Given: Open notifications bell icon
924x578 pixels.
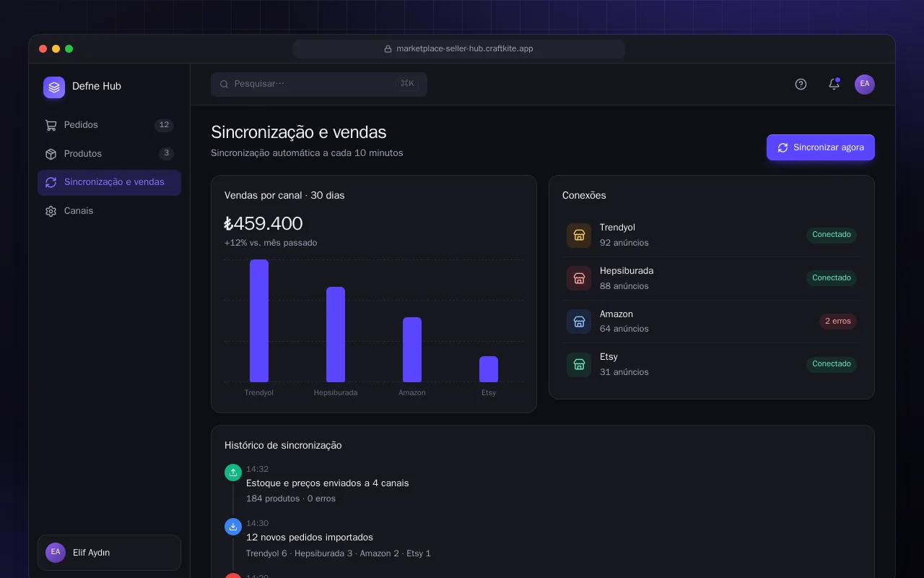Looking at the screenshot, I should click(834, 85).
